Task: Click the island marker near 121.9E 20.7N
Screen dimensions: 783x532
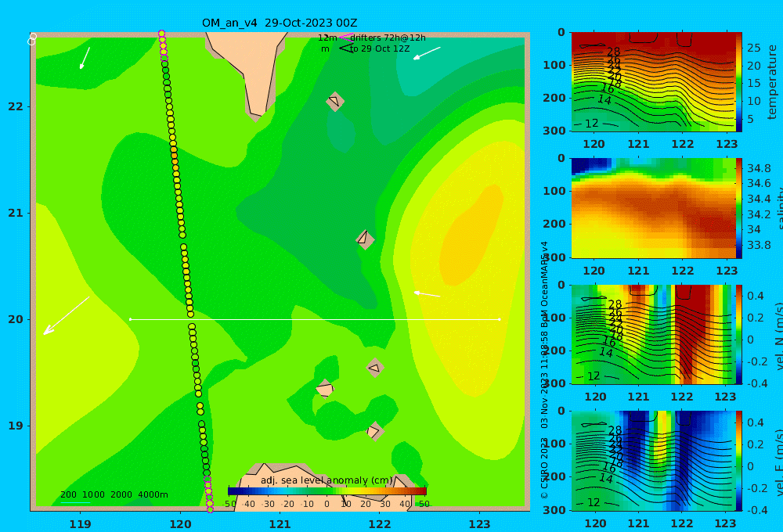Action: click(365, 239)
